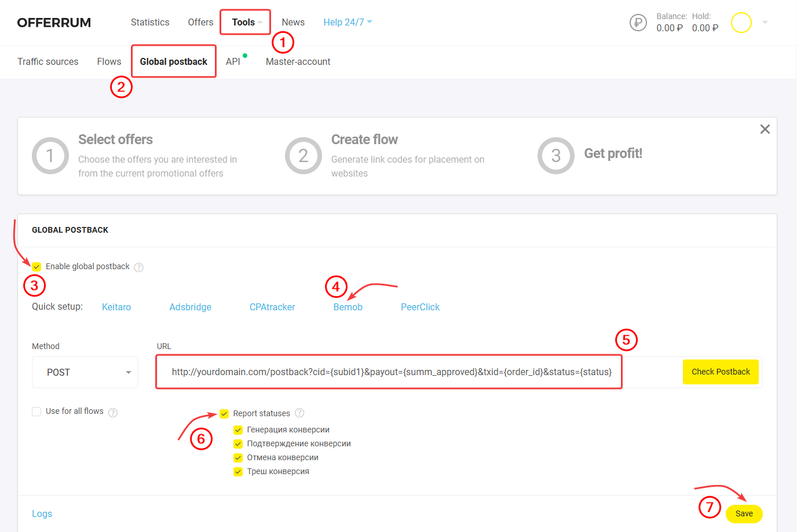Image resolution: width=797 pixels, height=532 pixels.
Task: Click help icon next to Enable global postback
Action: coord(138,267)
